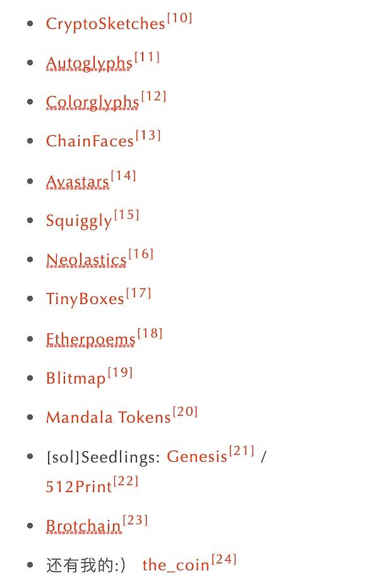This screenshot has height=588, width=370.
Task: Click the TinyBoxes link
Action: (x=85, y=299)
